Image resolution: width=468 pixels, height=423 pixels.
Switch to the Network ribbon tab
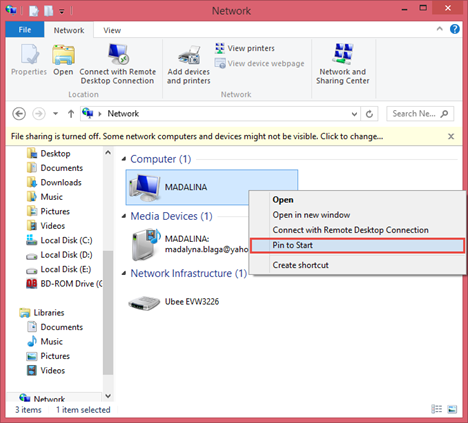[x=69, y=30]
